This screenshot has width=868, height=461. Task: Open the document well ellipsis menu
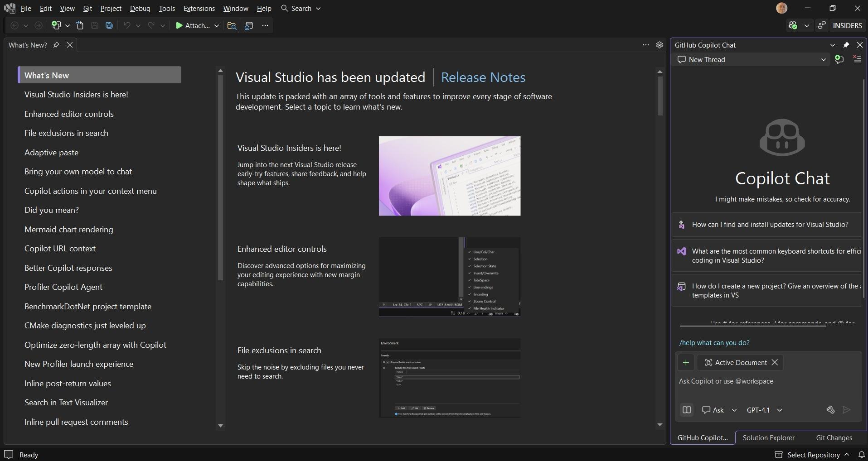tap(646, 45)
